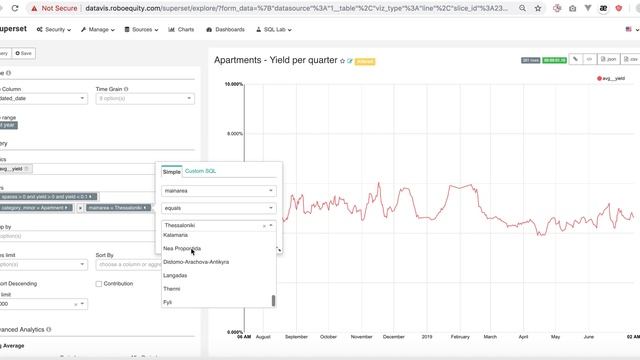Open the Series limit dropdown
Screen dimensions: 640x360
coord(43,264)
